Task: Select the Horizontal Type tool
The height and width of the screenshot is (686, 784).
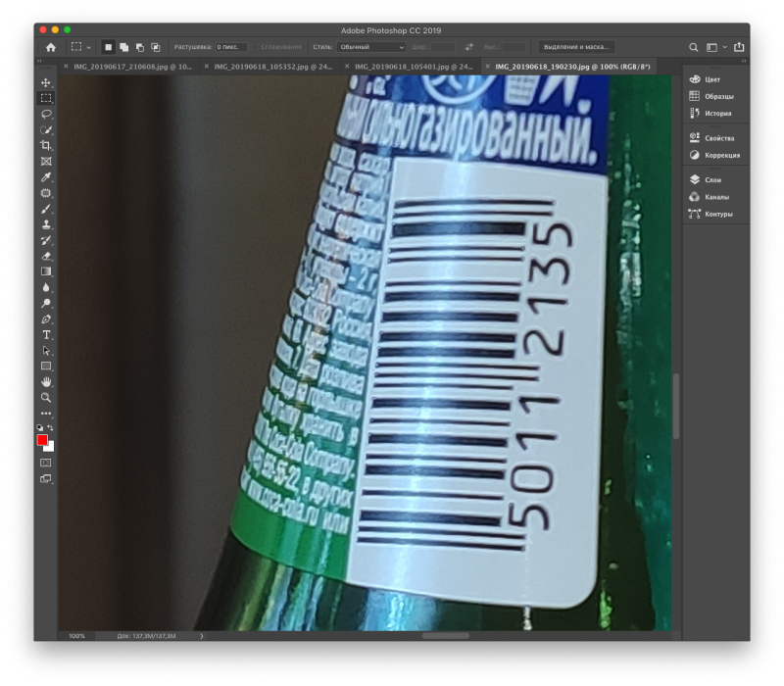Action: tap(46, 334)
